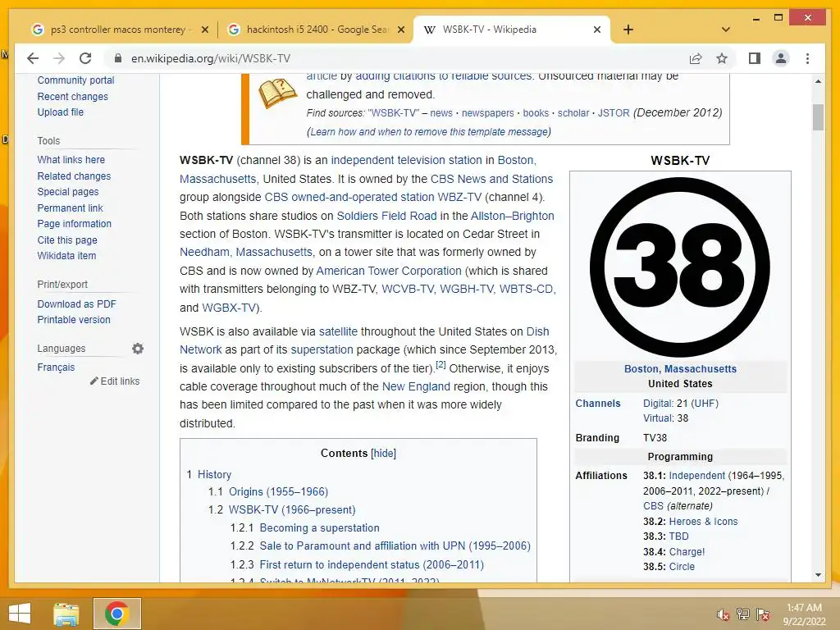Click the muted volume tray icon
840x630 pixels.
pos(724,614)
